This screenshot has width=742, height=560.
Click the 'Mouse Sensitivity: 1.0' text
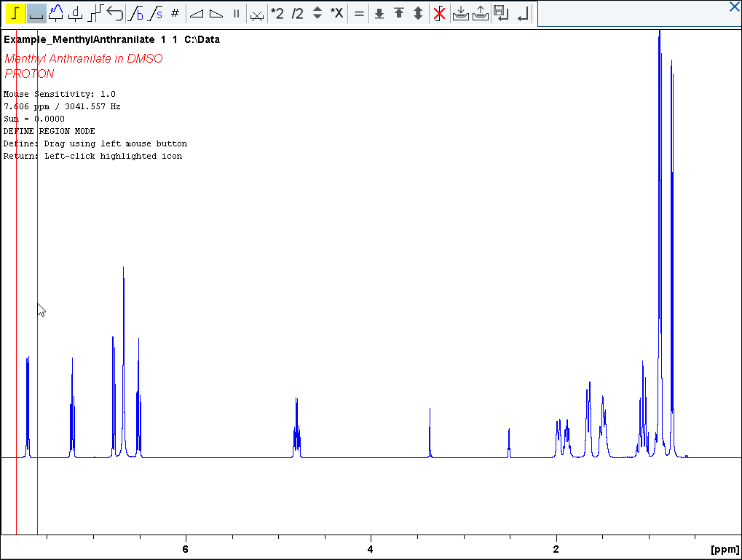click(x=60, y=94)
